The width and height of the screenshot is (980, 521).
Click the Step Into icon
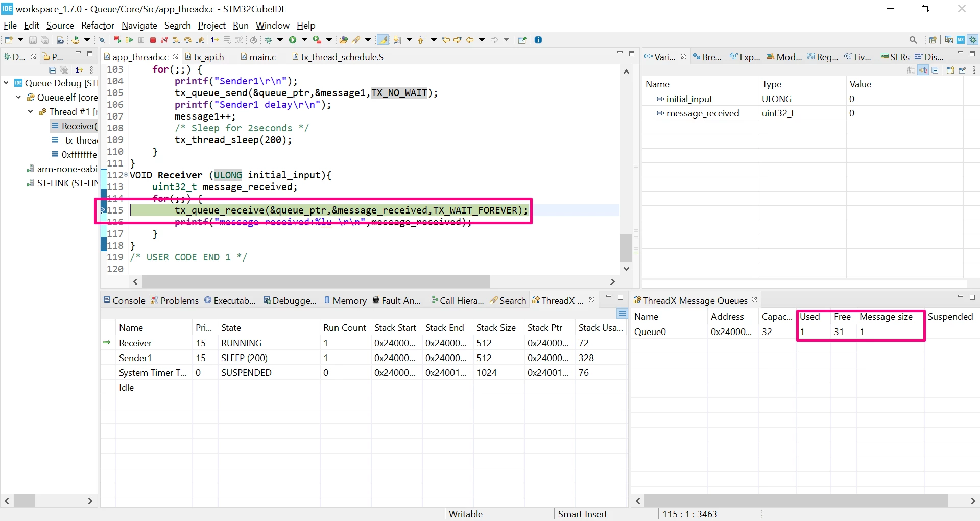point(176,40)
